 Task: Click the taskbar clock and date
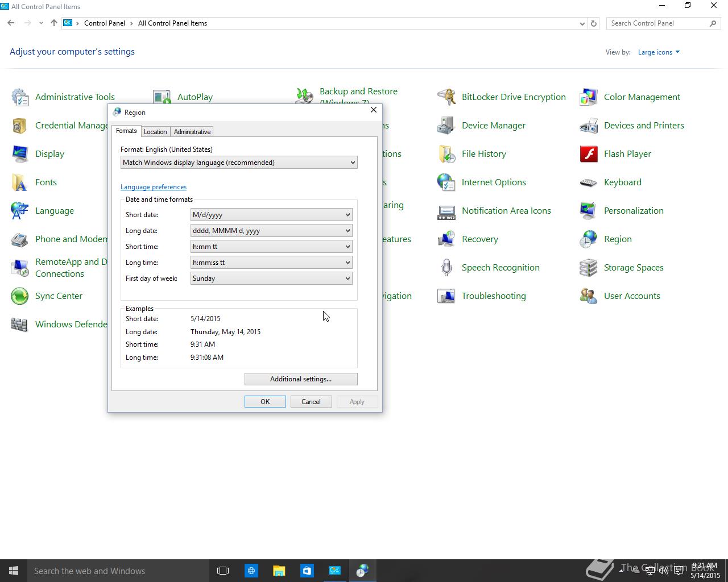pyautogui.click(x=704, y=571)
